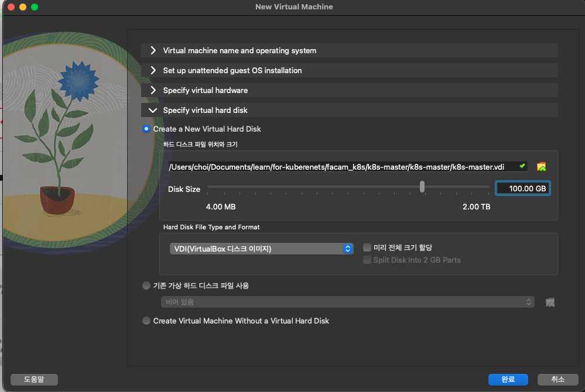Screen dimensions: 585x392
Task: Click the green zoom window button
Action: point(35,7)
